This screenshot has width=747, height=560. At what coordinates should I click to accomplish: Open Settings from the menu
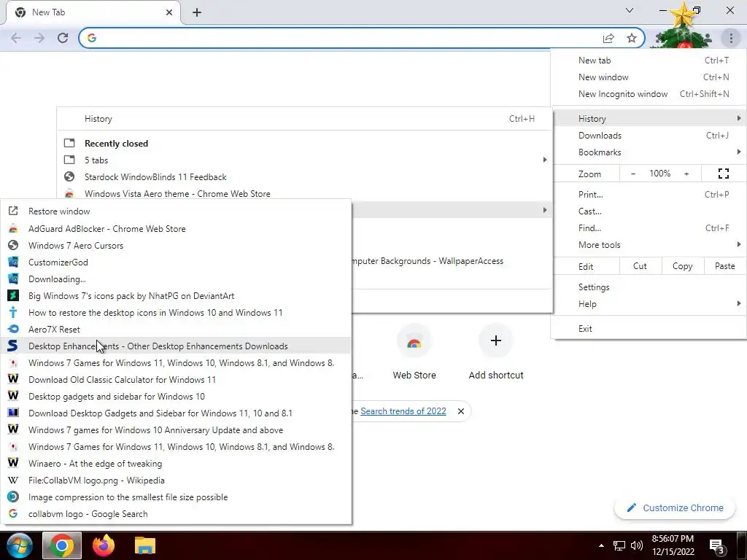(x=649, y=287)
